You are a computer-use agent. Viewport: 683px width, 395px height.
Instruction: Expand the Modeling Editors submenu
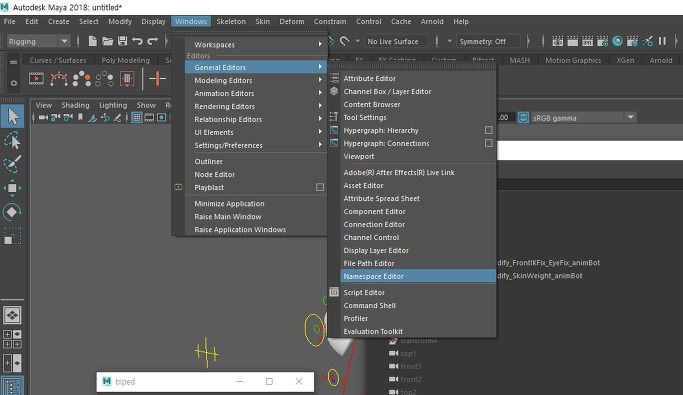[x=256, y=80]
